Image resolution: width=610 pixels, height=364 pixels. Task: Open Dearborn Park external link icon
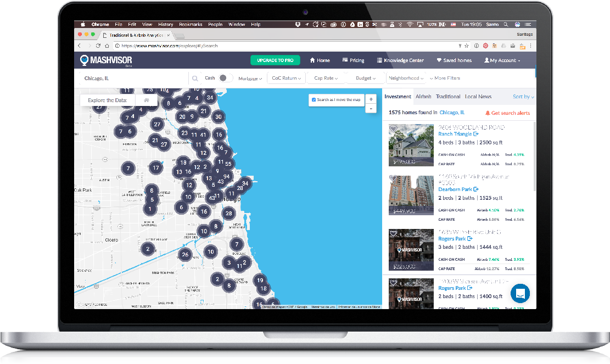coord(476,189)
